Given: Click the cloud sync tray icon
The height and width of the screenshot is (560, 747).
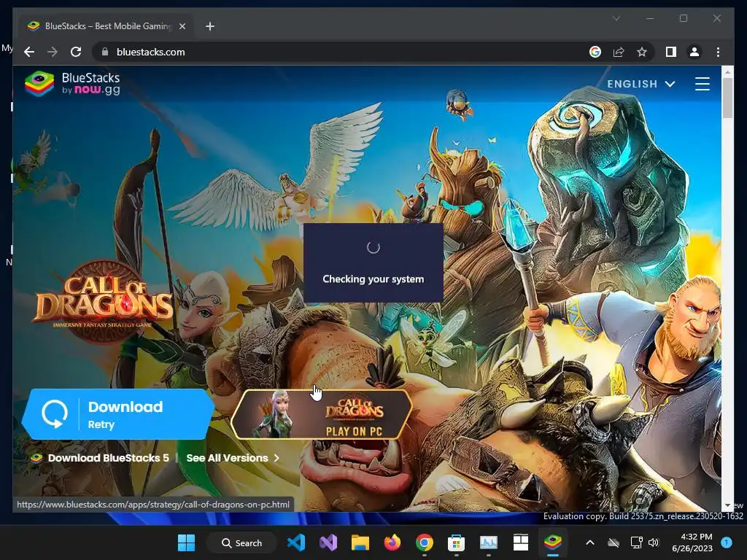Looking at the screenshot, I should tap(614, 542).
